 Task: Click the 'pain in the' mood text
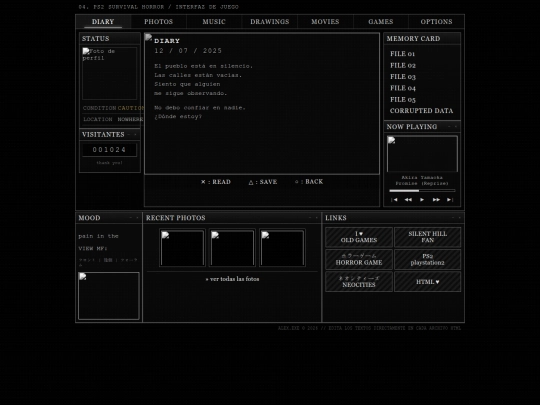(98, 236)
